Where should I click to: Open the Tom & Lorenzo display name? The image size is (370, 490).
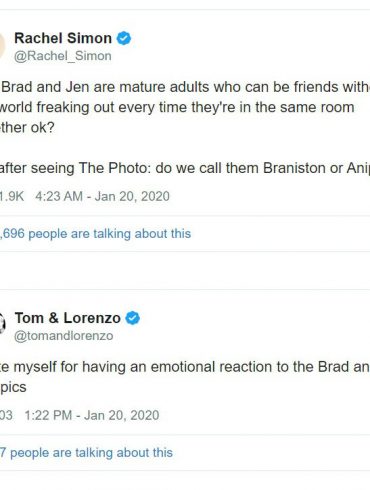click(68, 318)
